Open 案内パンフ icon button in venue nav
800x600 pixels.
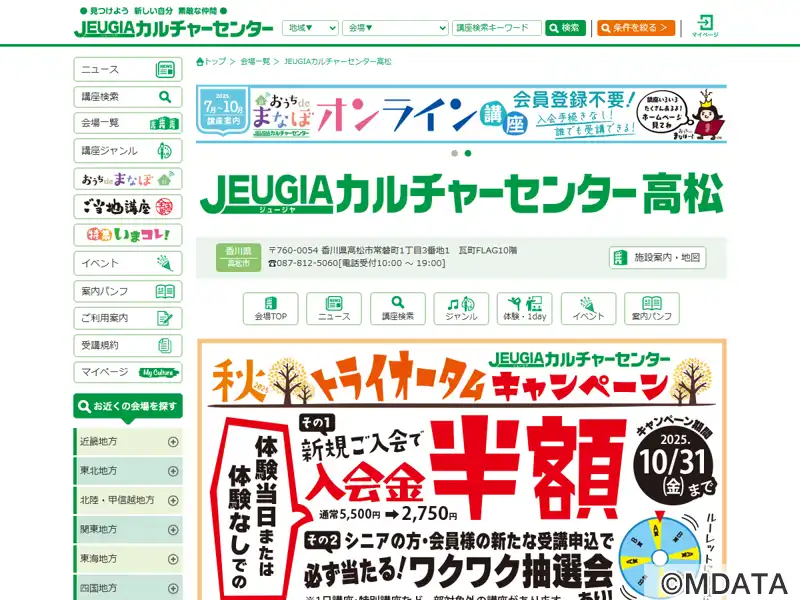tap(652, 309)
